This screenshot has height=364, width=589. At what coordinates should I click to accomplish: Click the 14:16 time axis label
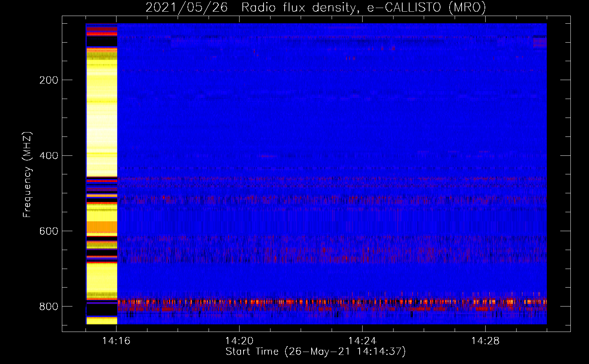116,341
